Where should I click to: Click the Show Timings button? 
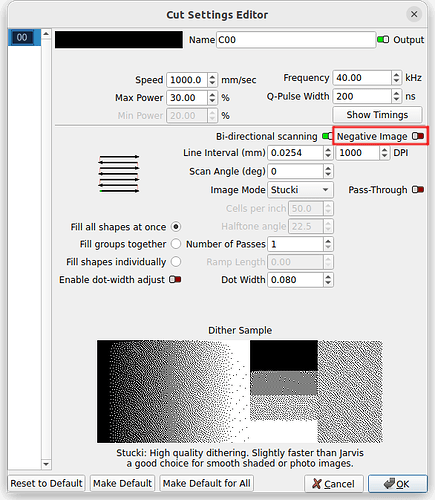point(377,115)
